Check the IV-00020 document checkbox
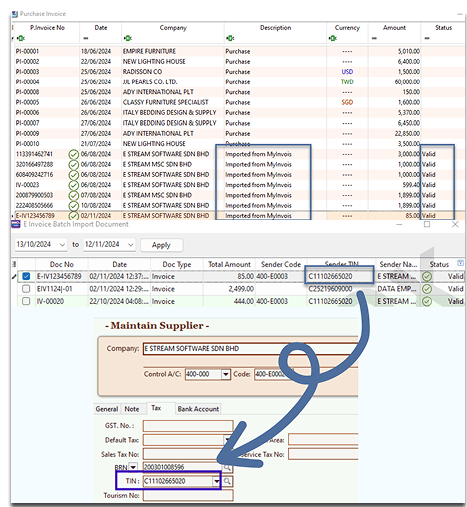 pyautogui.click(x=26, y=301)
